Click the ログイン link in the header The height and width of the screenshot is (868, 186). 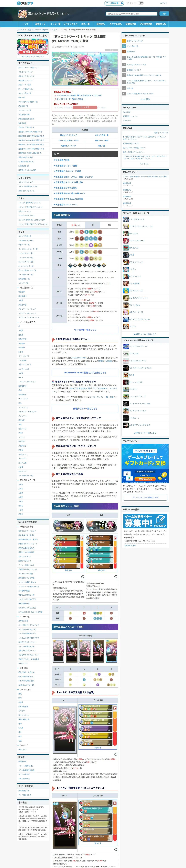pos(163,3)
